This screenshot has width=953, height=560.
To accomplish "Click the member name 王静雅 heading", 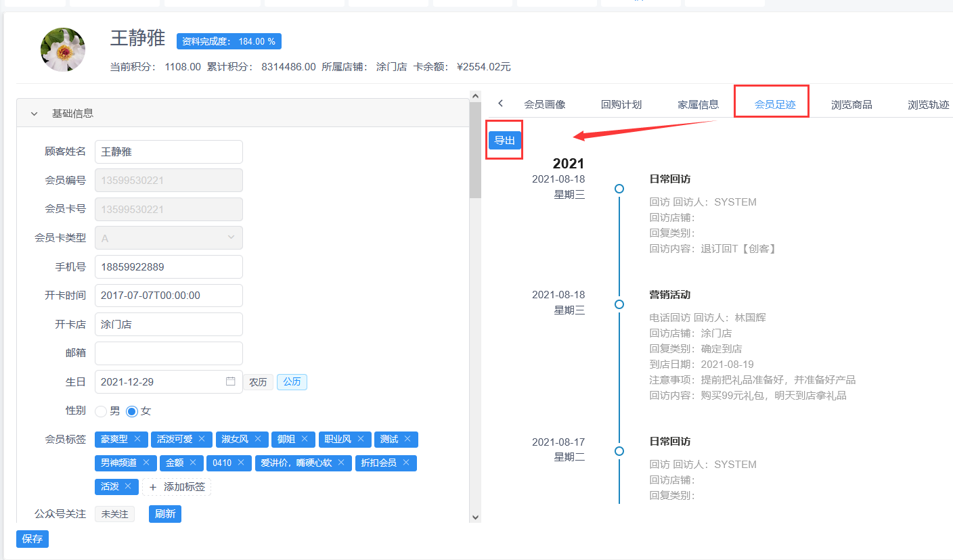I will pyautogui.click(x=138, y=38).
